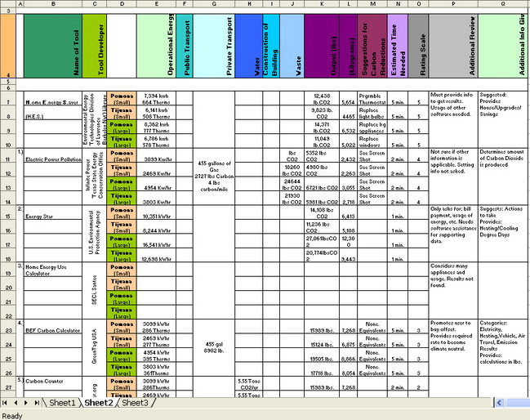This screenshot has width=530, height=420.
Task: Click 'Determines amount of Carbon Dioxide' cell
Action: 503,176
